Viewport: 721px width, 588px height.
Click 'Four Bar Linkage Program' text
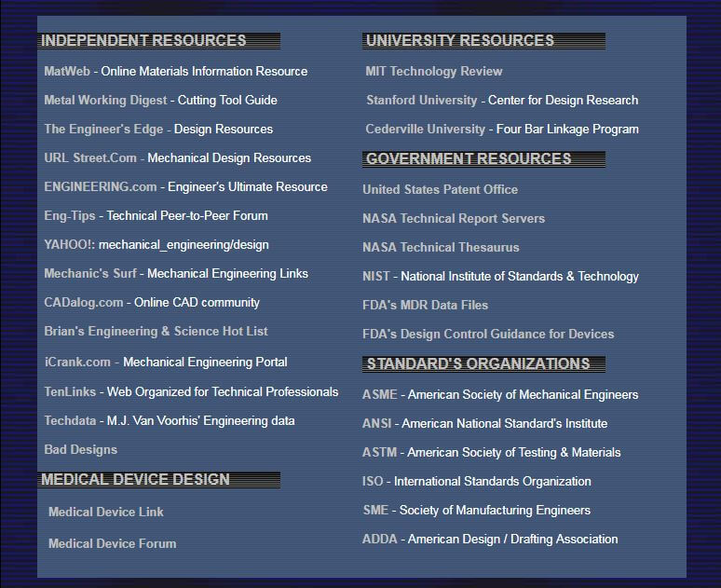(567, 130)
